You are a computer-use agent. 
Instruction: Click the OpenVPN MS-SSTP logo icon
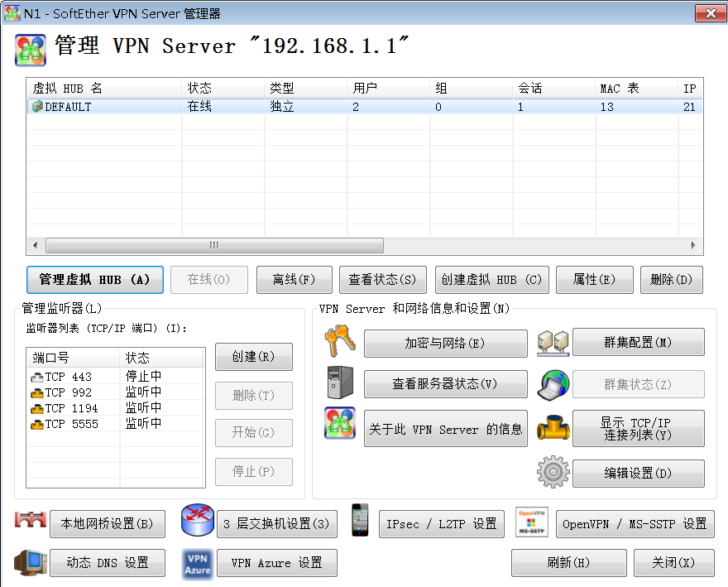(x=532, y=522)
